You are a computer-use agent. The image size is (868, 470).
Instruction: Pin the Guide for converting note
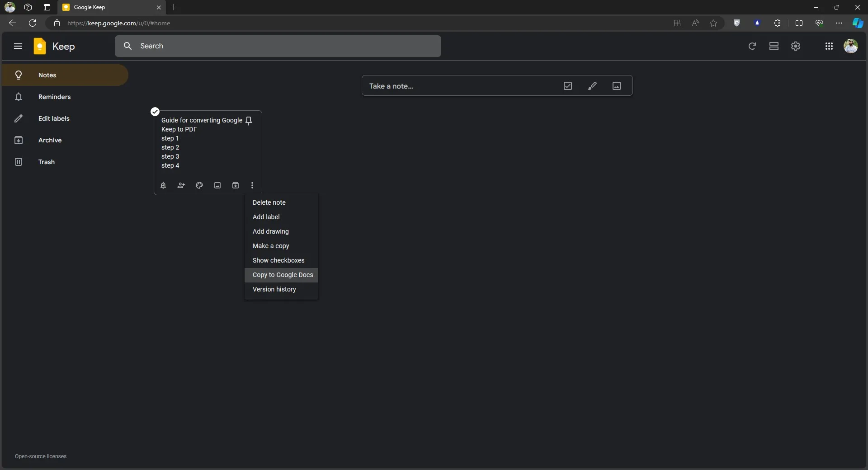249,121
